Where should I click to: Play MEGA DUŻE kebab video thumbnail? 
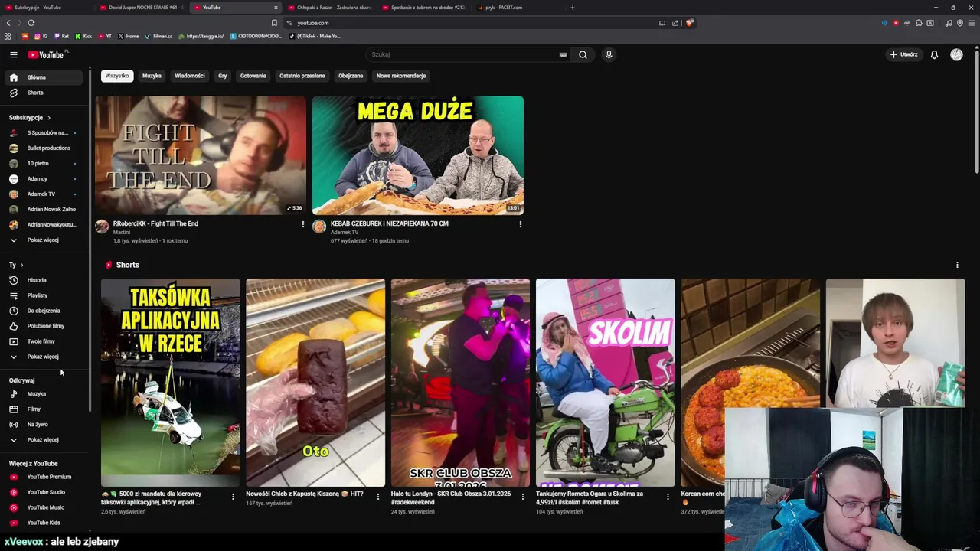coord(418,155)
